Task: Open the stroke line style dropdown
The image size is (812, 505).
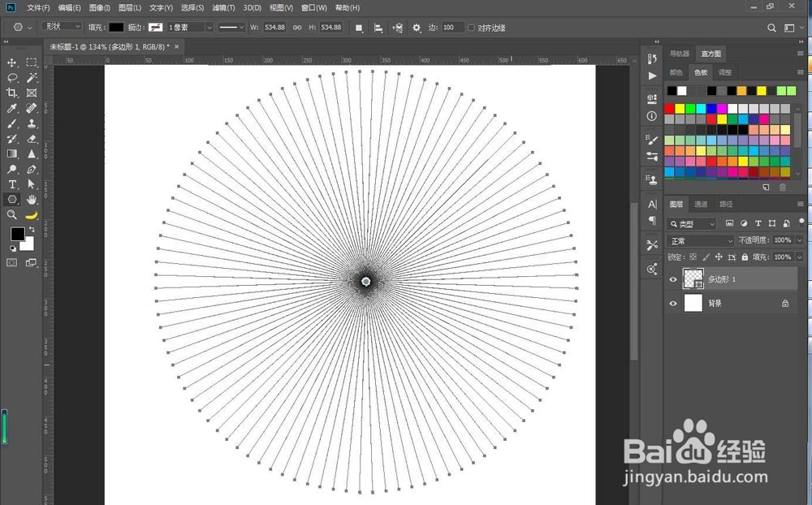Action: pos(231,28)
